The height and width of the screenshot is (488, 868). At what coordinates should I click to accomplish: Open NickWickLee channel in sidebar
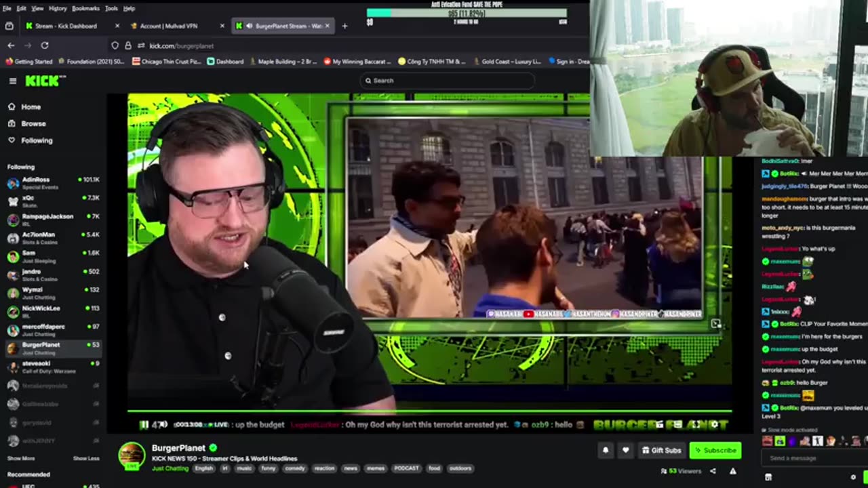tap(53, 310)
